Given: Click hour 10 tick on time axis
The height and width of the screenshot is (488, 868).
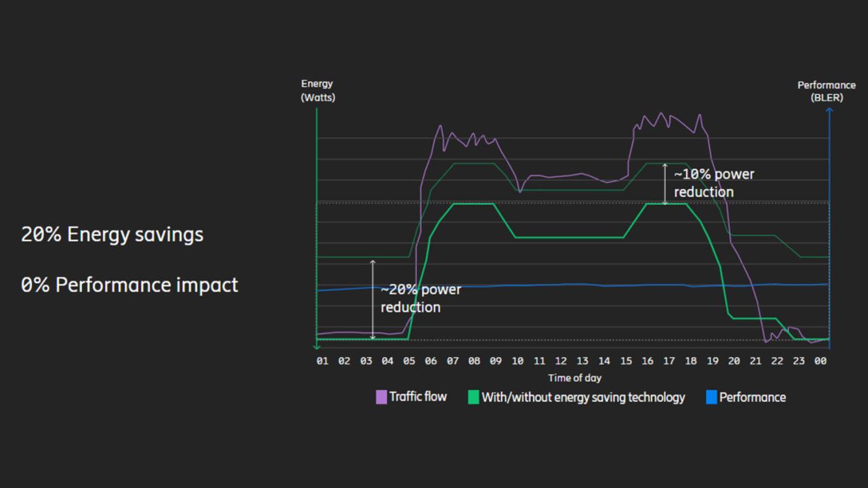Looking at the screenshot, I should (517, 361).
